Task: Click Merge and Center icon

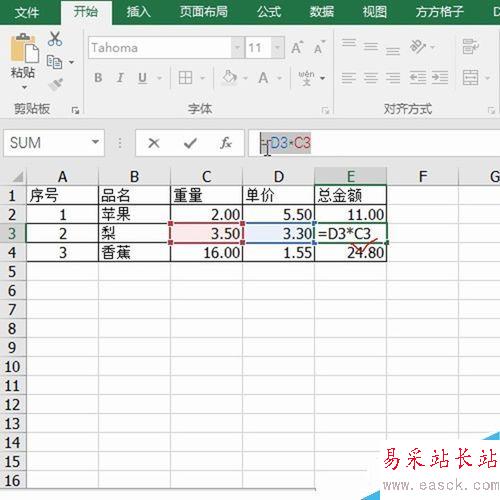Action: tap(470, 78)
